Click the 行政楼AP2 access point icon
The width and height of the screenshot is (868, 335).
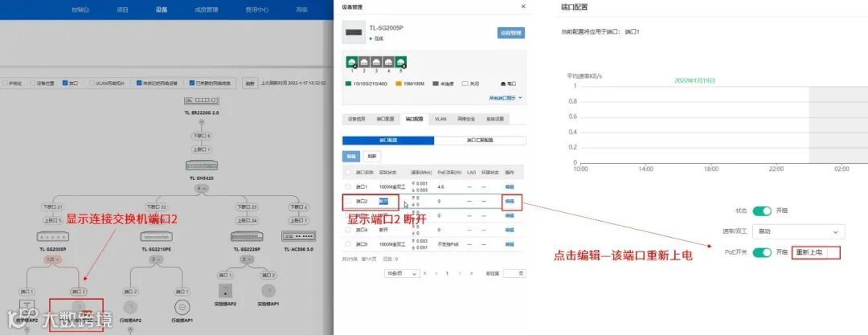tap(131, 308)
